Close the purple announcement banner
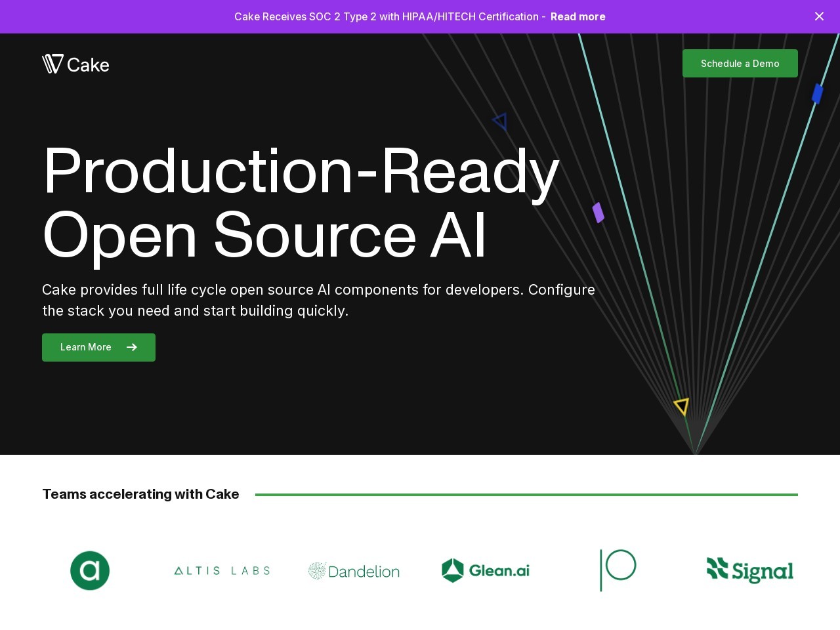The image size is (840, 630). point(819,16)
